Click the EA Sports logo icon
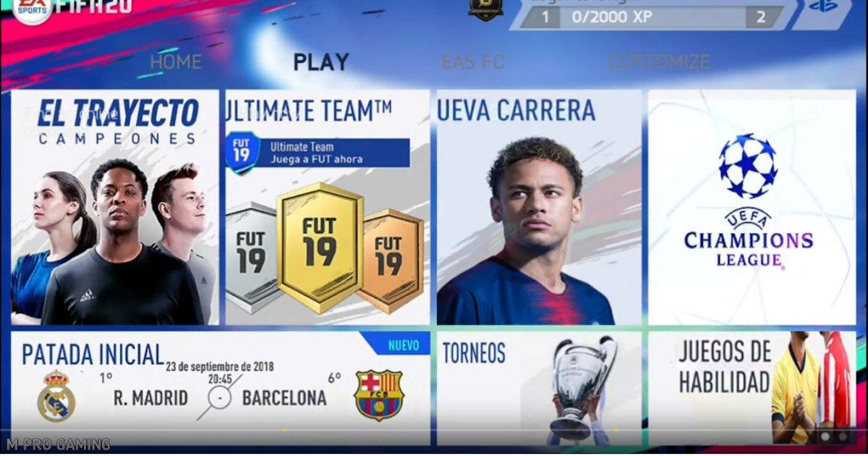This screenshot has height=456, width=868. pyautogui.click(x=32, y=11)
